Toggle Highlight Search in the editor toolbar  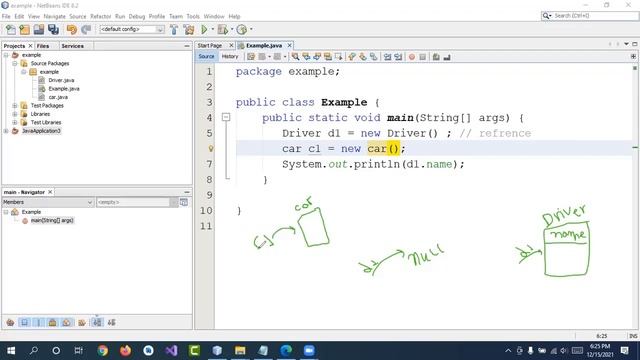click(327, 57)
